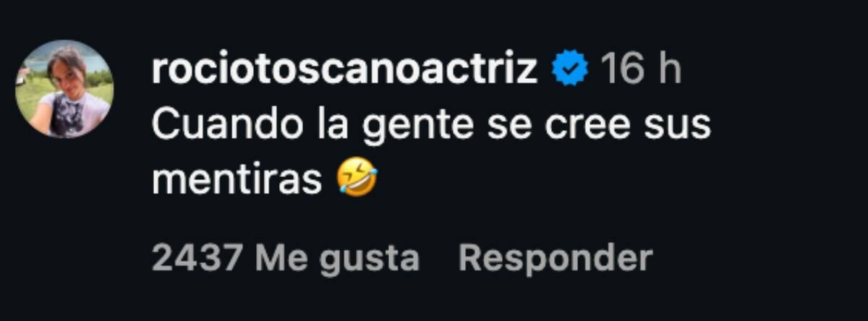Visit the verified commenter's profile via the username
The width and height of the screenshot is (868, 321).
[x=345, y=70]
